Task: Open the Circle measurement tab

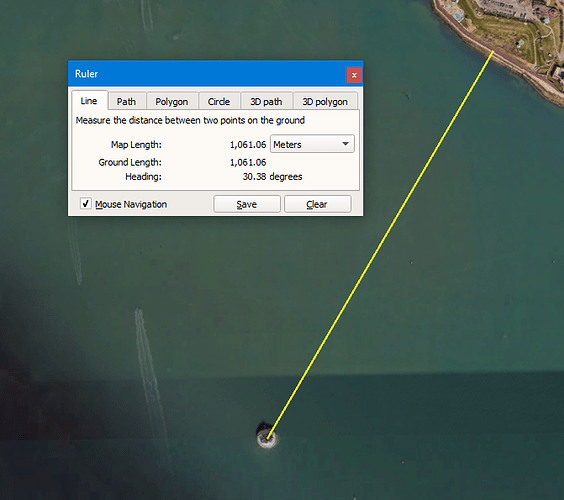Action: [219, 101]
